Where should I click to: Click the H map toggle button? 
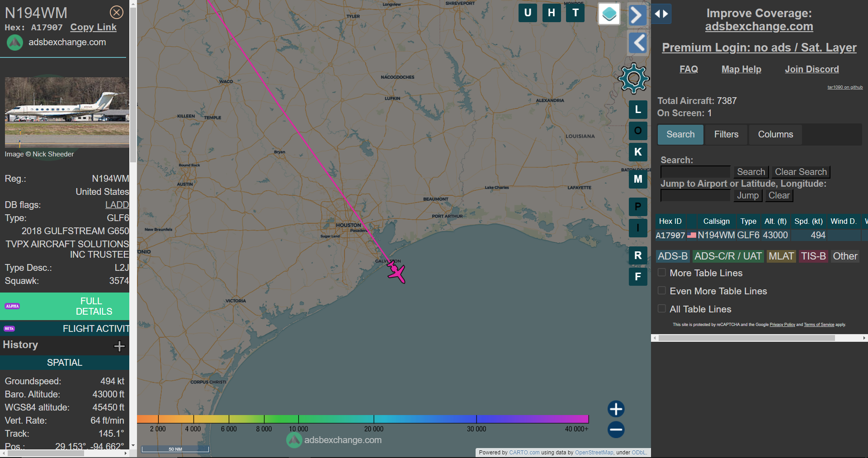(552, 13)
